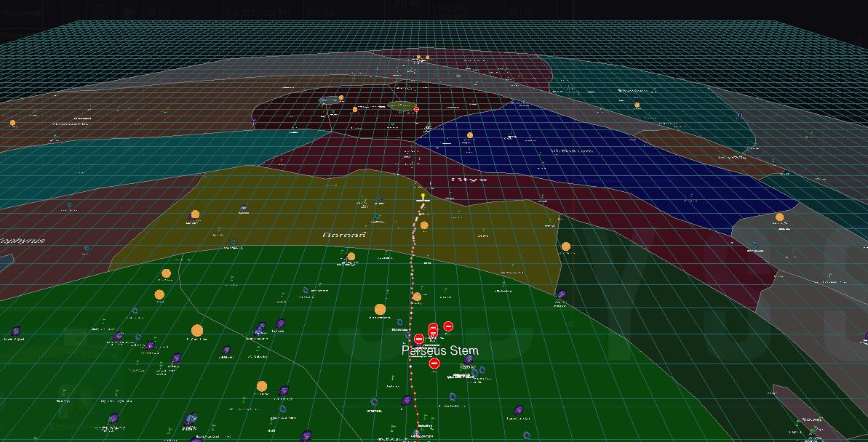
Task: Select the orange circle in Boreas's upper-left corner
Action: click(195, 214)
